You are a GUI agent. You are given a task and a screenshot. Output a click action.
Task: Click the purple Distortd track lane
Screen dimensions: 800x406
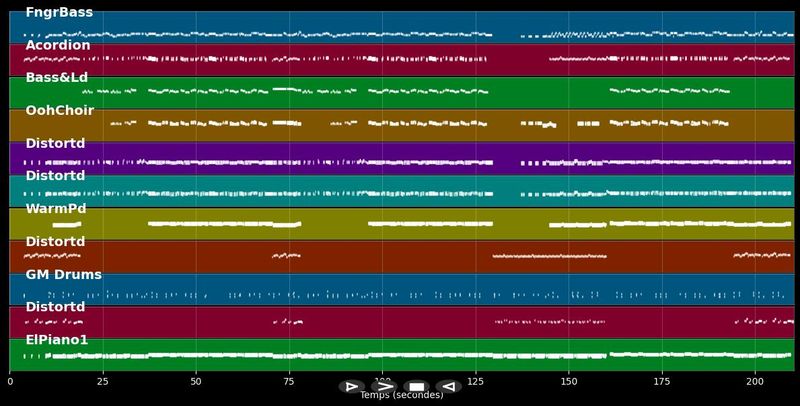(x=402, y=159)
